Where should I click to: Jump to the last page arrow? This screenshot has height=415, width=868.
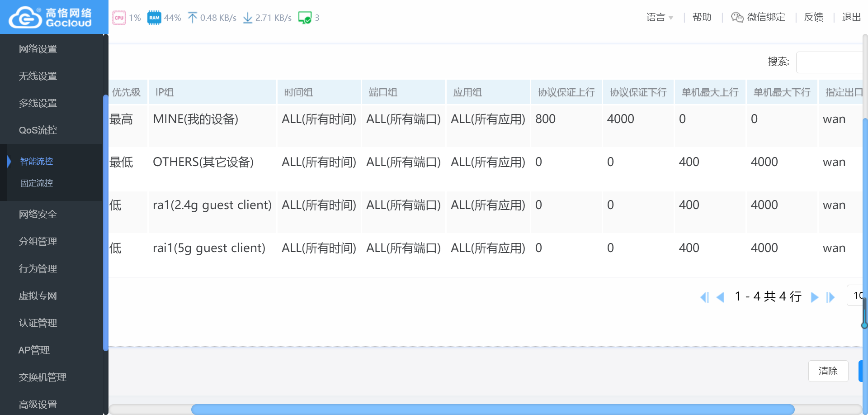(830, 297)
